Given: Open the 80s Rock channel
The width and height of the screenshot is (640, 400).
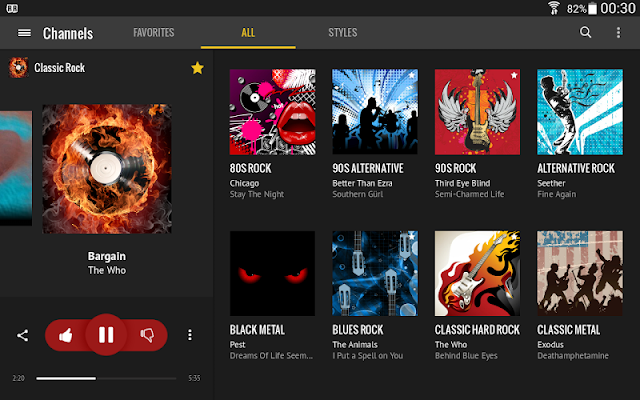Looking at the screenshot, I should (x=272, y=111).
